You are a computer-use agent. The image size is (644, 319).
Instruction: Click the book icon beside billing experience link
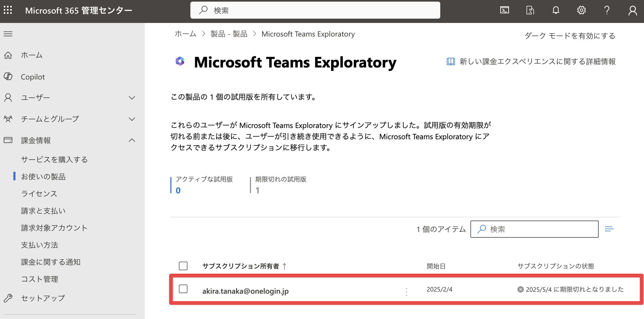(451, 61)
